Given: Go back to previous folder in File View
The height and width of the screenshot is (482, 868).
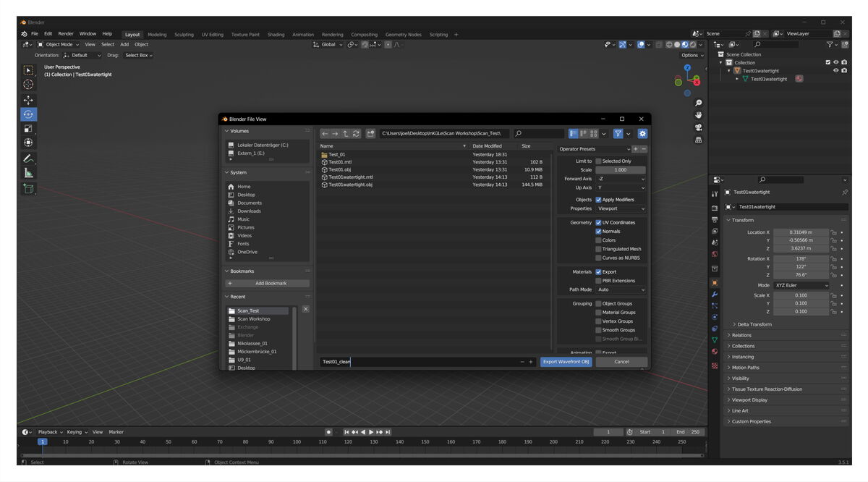Looking at the screenshot, I should 325,134.
